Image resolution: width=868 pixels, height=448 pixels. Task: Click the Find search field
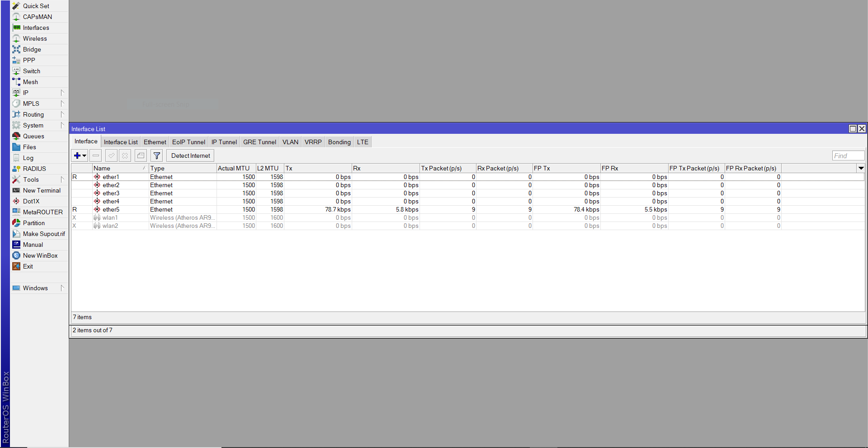(x=848, y=156)
